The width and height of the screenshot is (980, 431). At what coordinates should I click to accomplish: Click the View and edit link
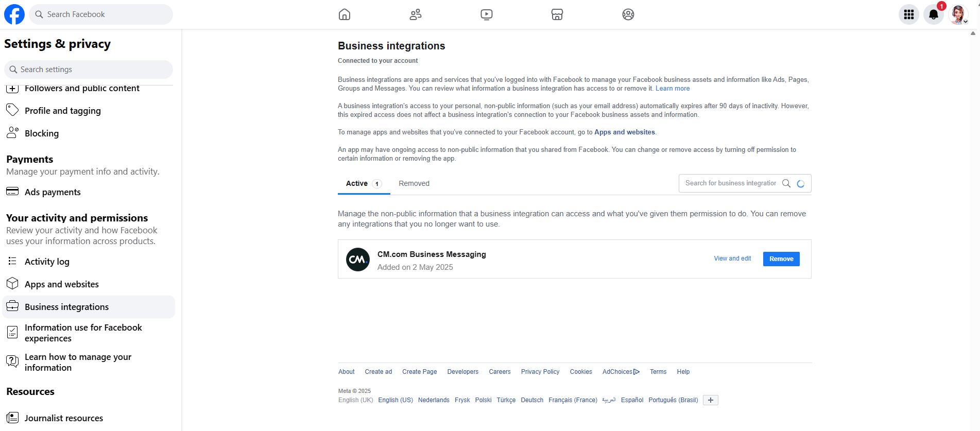[x=732, y=258]
